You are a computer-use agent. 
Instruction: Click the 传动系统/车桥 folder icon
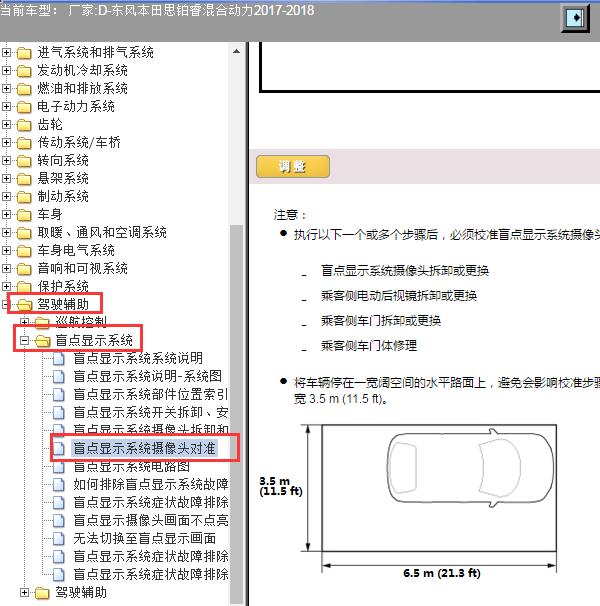click(x=24, y=143)
